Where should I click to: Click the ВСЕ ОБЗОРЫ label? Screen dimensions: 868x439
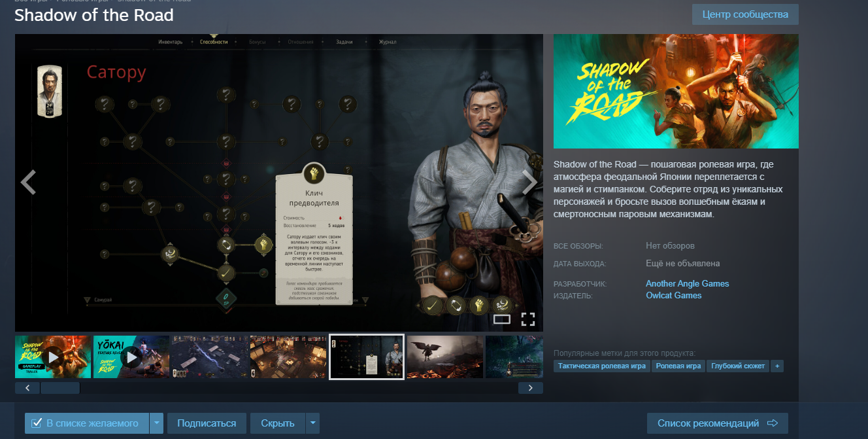click(578, 247)
